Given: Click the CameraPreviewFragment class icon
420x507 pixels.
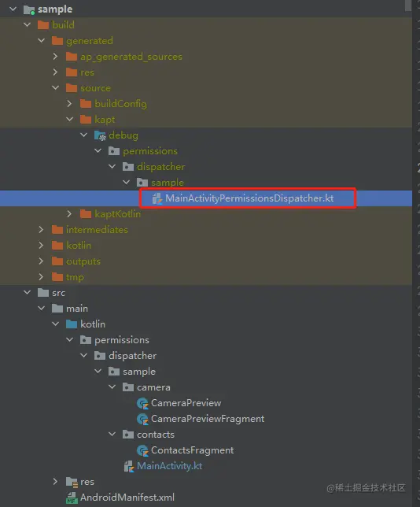Looking at the screenshot, I should [142, 419].
